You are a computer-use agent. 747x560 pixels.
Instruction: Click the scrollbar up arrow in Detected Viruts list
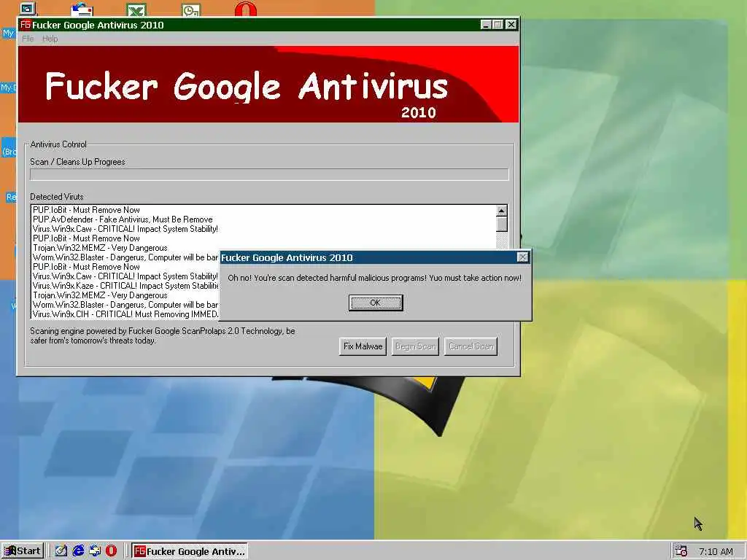click(x=502, y=211)
